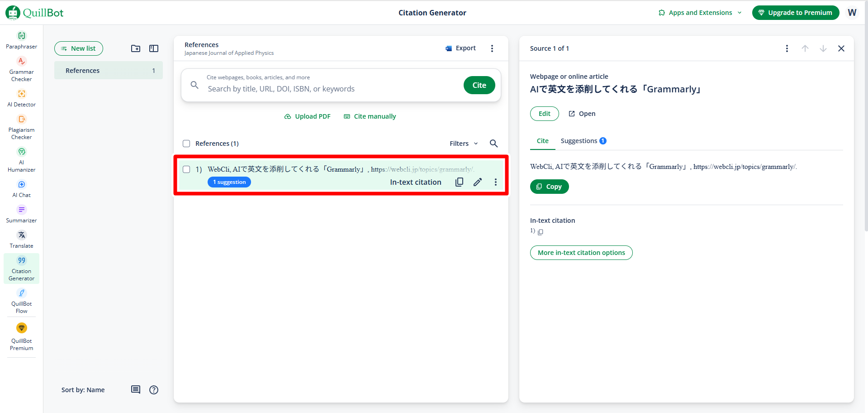868x413 pixels.
Task: Click the green Cite button
Action: click(x=479, y=85)
